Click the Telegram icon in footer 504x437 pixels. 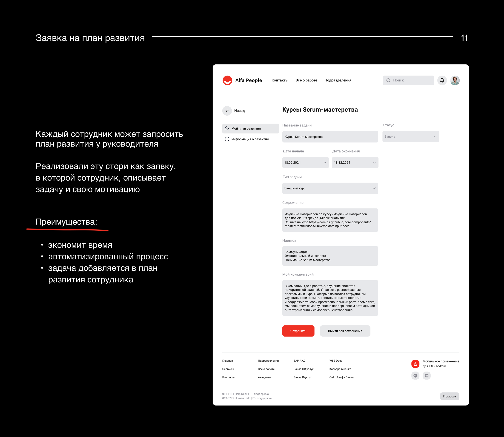[415, 376]
